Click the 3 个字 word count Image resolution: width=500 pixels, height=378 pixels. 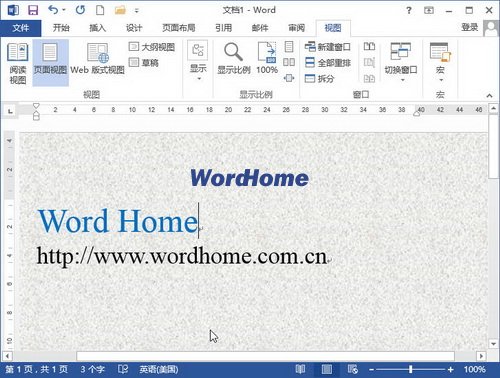coord(92,369)
